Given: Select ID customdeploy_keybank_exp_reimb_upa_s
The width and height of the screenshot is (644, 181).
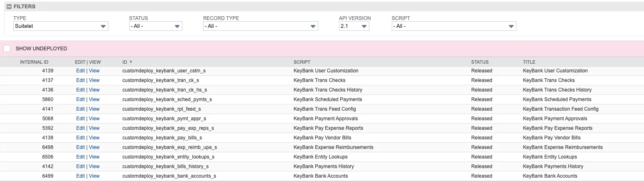Looking at the screenshot, I should coord(170,147).
